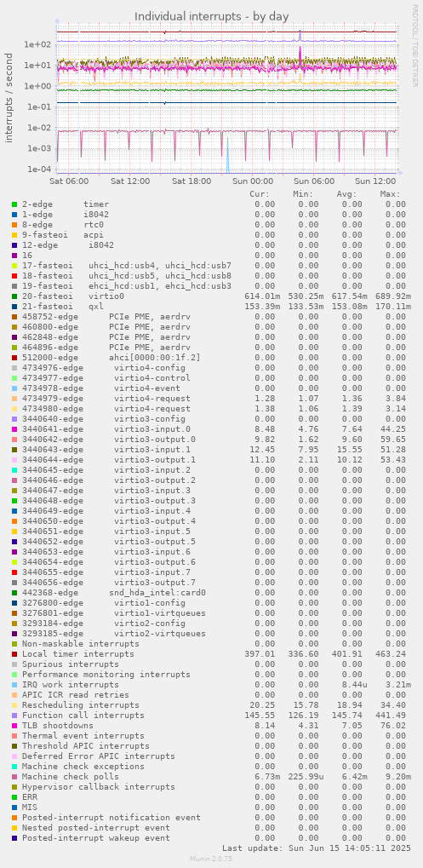The width and height of the screenshot is (423, 868).
Task: Click the Avg column header
Action: (346, 194)
